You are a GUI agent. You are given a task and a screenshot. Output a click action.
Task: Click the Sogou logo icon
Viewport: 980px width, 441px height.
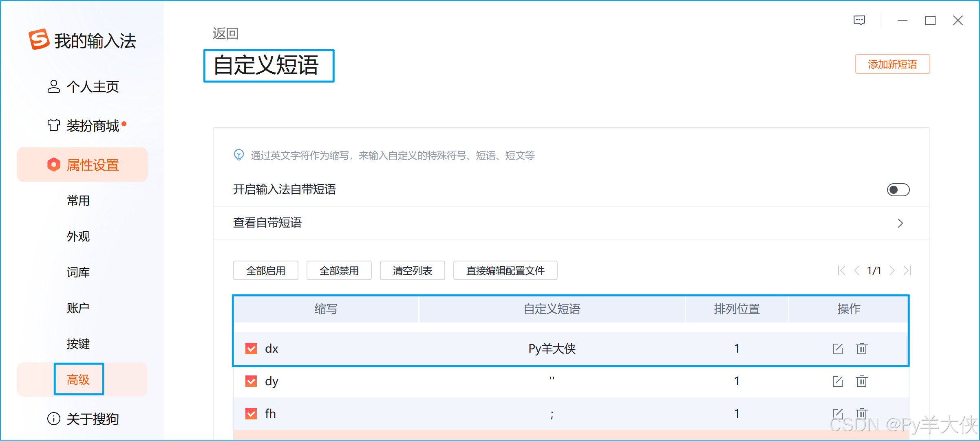tap(39, 39)
